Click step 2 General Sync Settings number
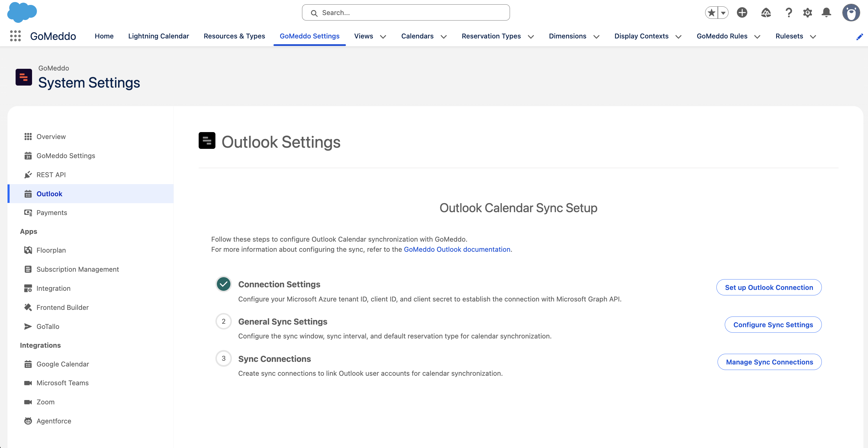868x448 pixels. coord(223,321)
